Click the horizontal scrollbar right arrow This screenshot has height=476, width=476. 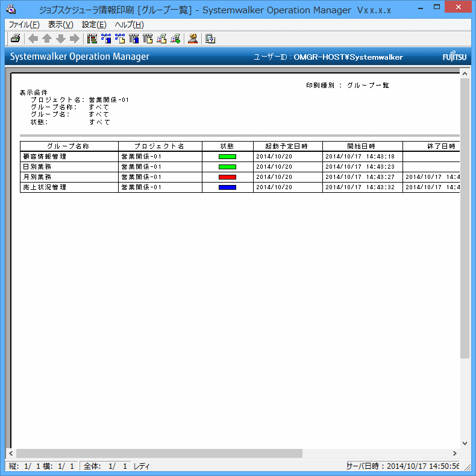pos(455,453)
